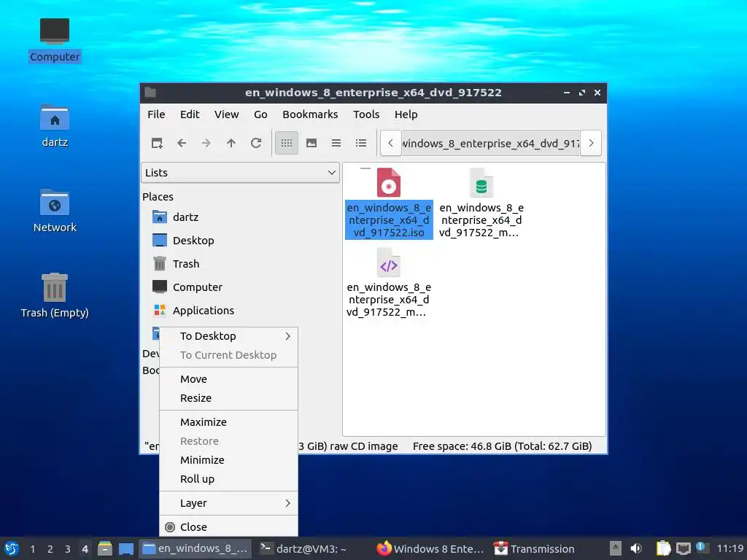The height and width of the screenshot is (560, 747).
Task: Open network connection tray icon
Action: pyautogui.click(x=683, y=548)
